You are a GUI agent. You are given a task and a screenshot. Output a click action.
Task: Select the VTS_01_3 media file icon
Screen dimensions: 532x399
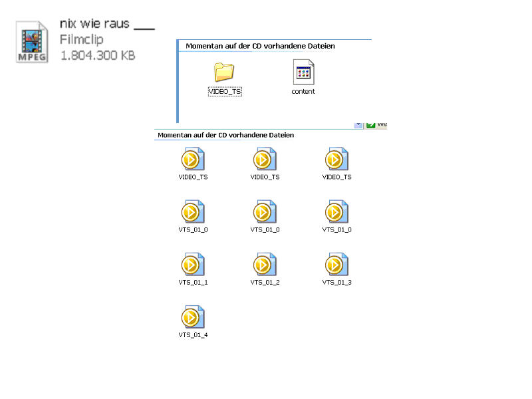click(336, 265)
